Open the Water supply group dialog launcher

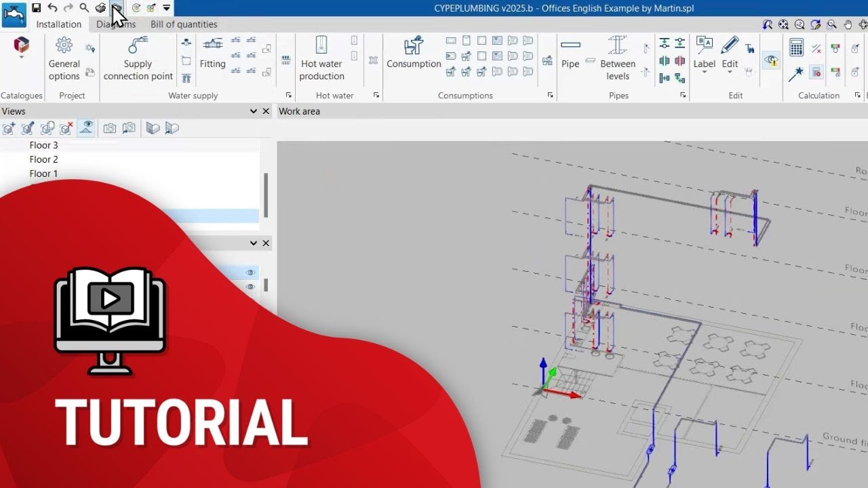click(289, 96)
